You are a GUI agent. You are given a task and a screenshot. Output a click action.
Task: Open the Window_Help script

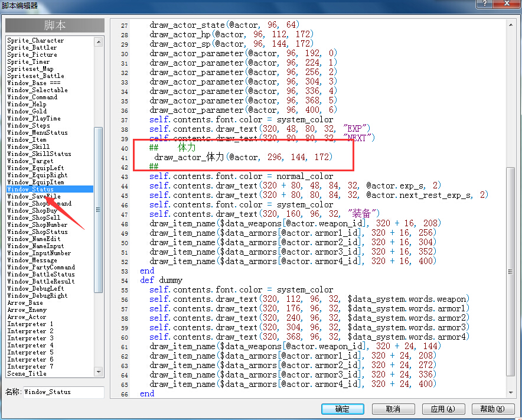pos(27,104)
